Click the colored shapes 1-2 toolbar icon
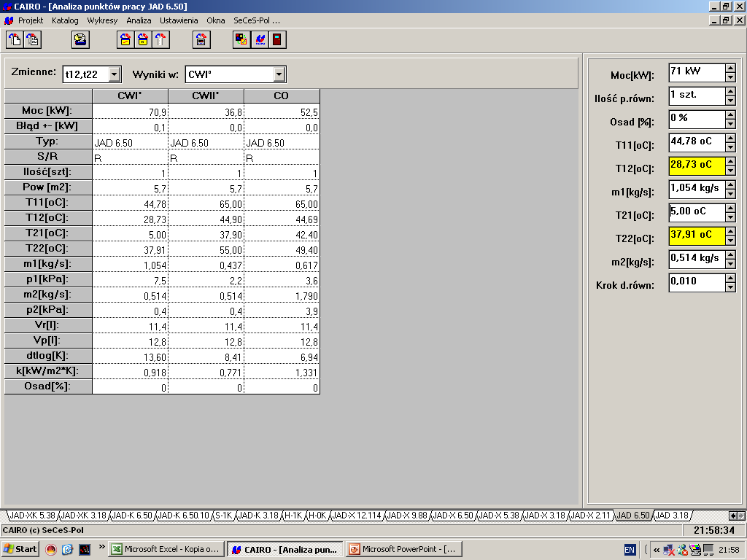The height and width of the screenshot is (560, 747). (x=241, y=39)
